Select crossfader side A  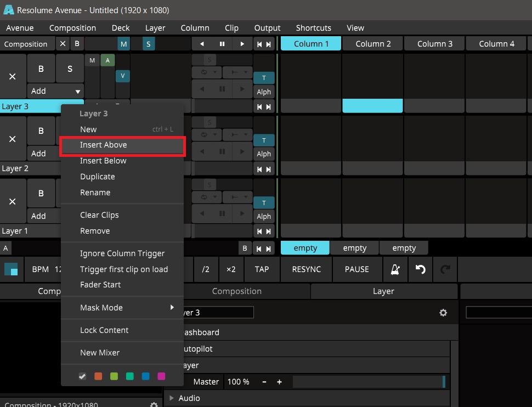pos(5,248)
